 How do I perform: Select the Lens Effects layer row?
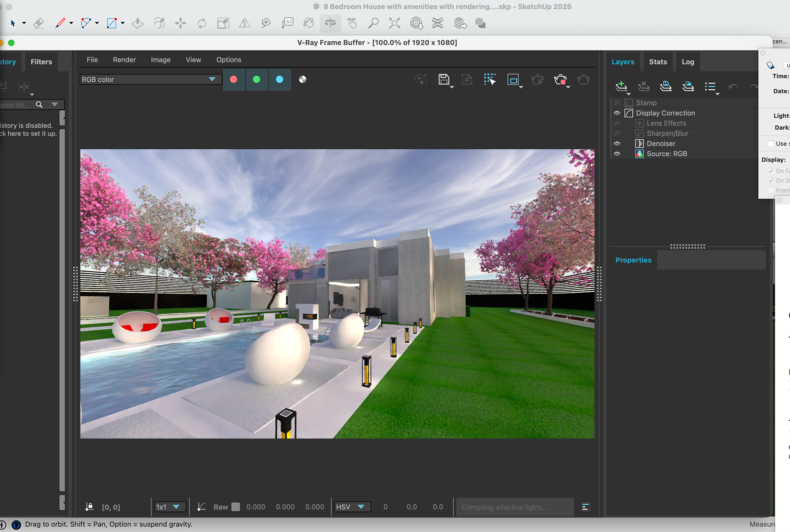(666, 123)
